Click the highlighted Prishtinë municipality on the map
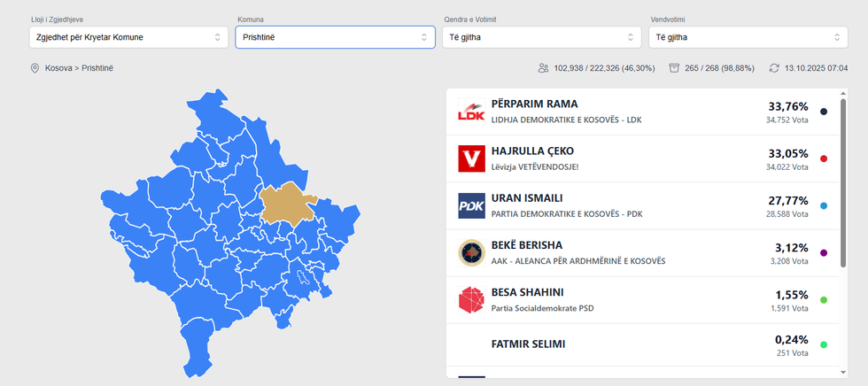This screenshot has height=386, width=868. pyautogui.click(x=287, y=204)
